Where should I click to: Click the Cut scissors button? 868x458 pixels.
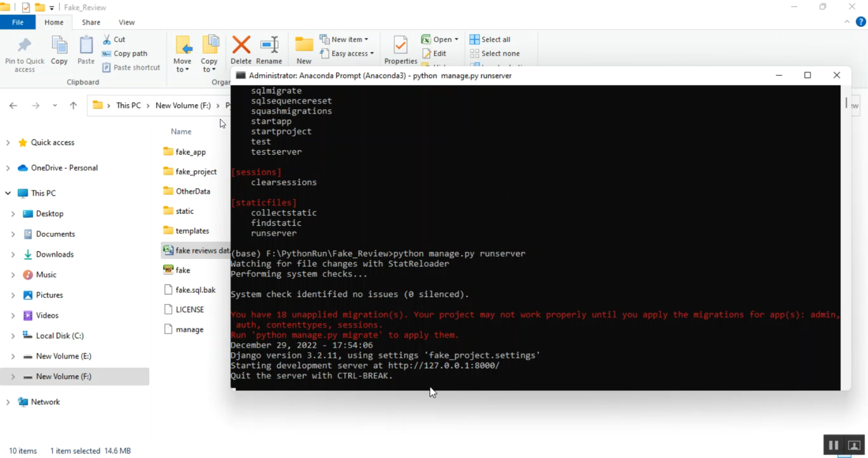(113, 39)
